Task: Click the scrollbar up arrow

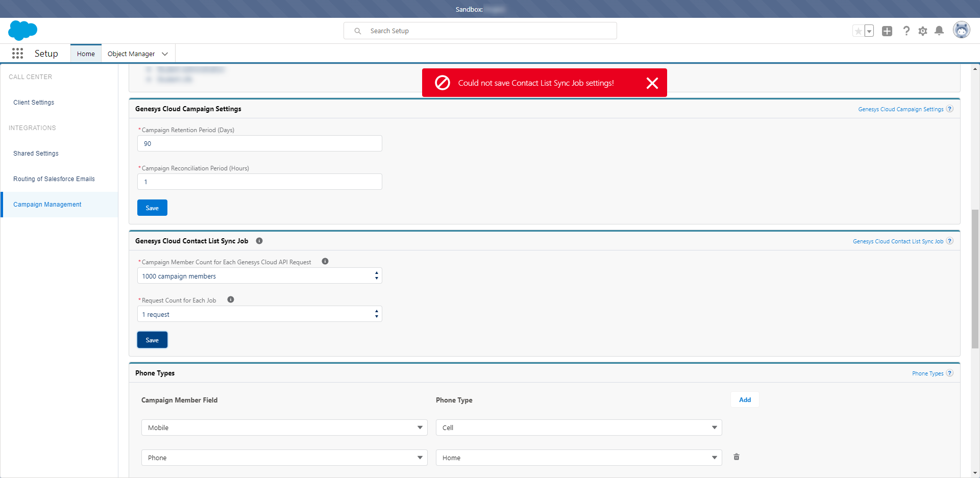Action: [x=975, y=69]
